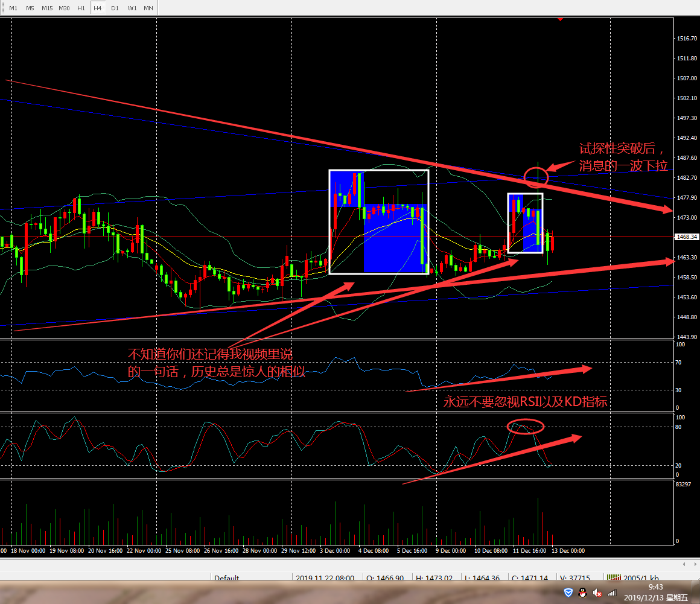Click the blue shield security tray icon
Screen dimensions: 700x604
568,593
